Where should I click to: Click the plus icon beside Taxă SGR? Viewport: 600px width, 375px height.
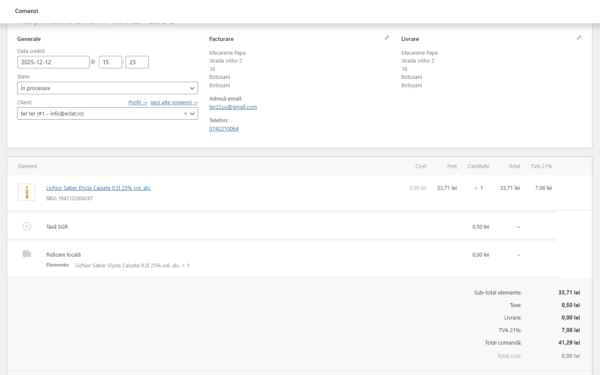27,226
